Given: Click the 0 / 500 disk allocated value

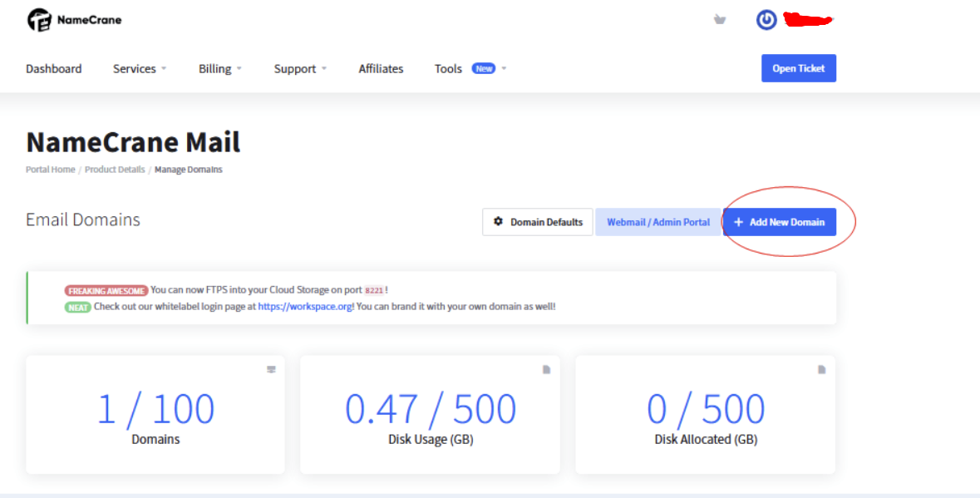Looking at the screenshot, I should (x=706, y=409).
